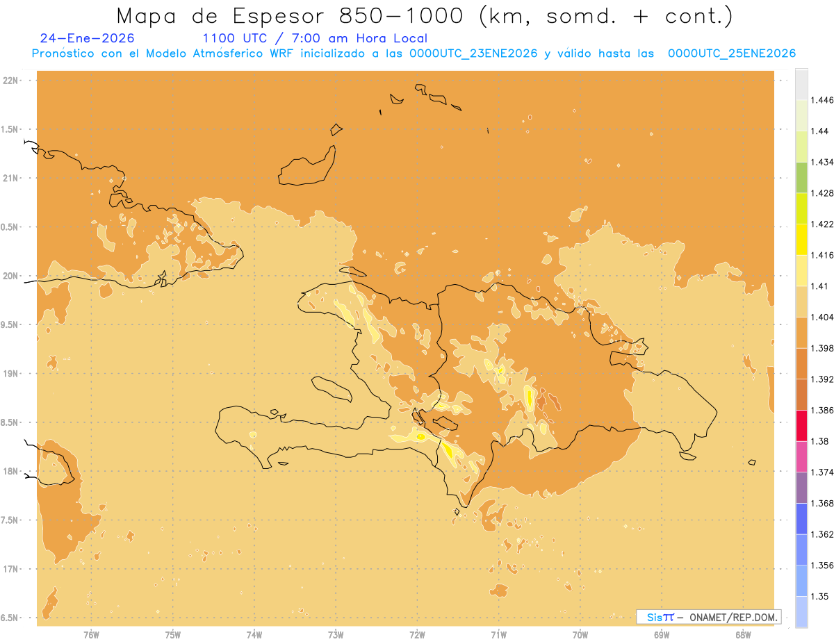Viewport: 834px width, 644px height.
Task: Click the 18N latitude label
Action: [12, 471]
